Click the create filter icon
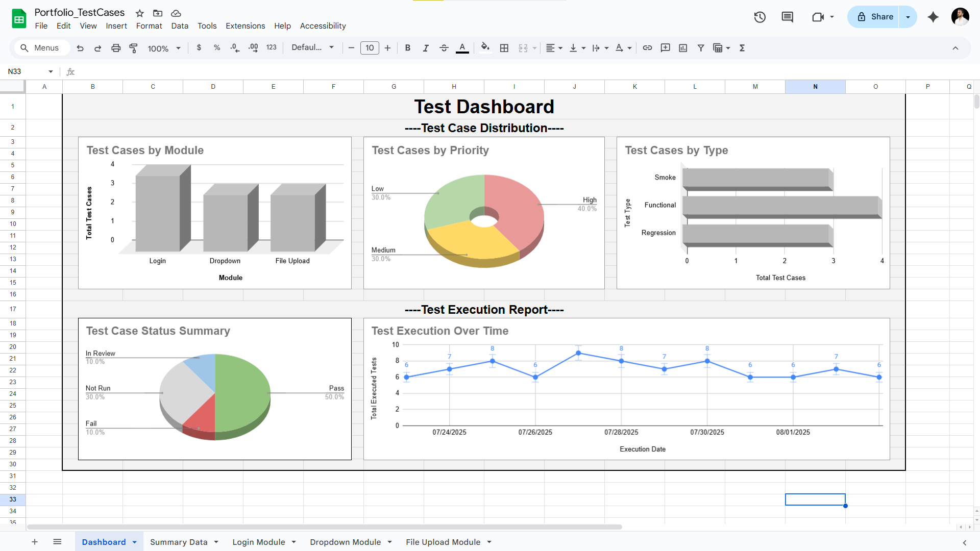This screenshot has height=551, width=980. [x=701, y=48]
